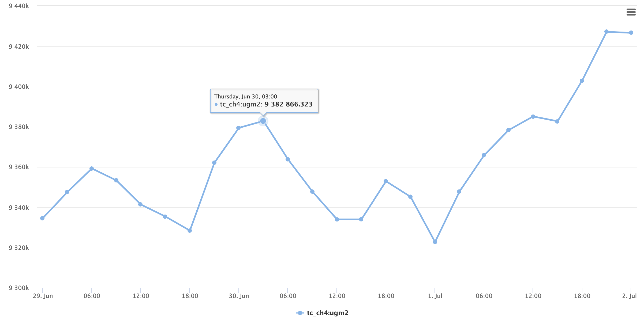Open the chart context hamburger menu

tap(631, 12)
